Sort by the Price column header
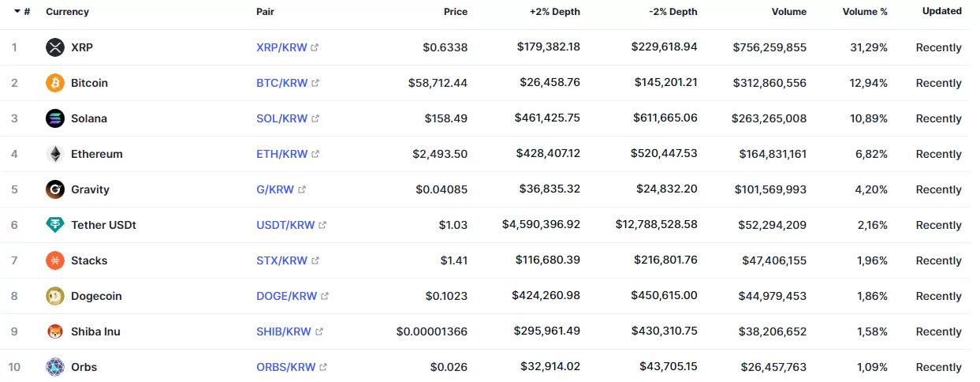This screenshot has width=980, height=382. click(x=455, y=12)
